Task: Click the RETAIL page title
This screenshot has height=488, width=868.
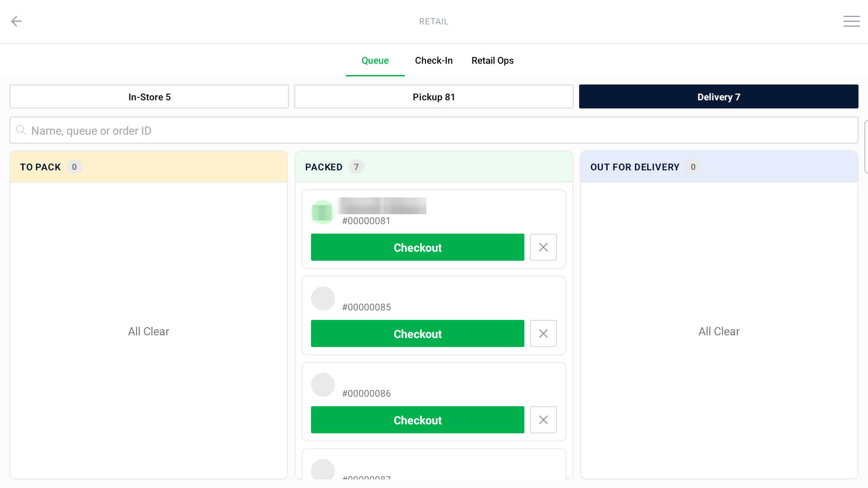Action: 434,21
